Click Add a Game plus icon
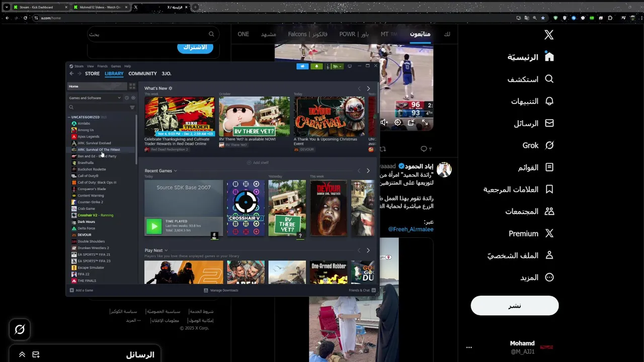This screenshot has width=644, height=362. click(71, 290)
